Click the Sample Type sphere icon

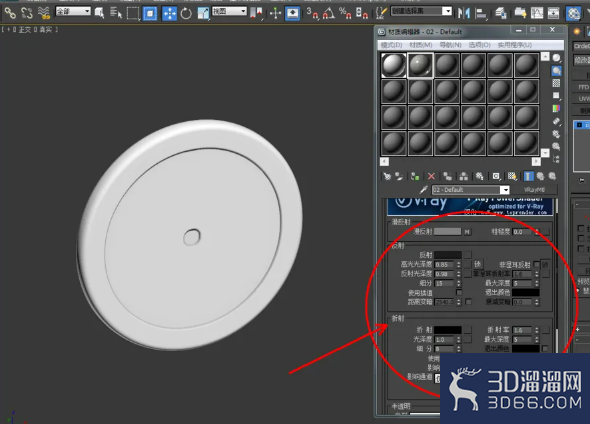(x=556, y=58)
